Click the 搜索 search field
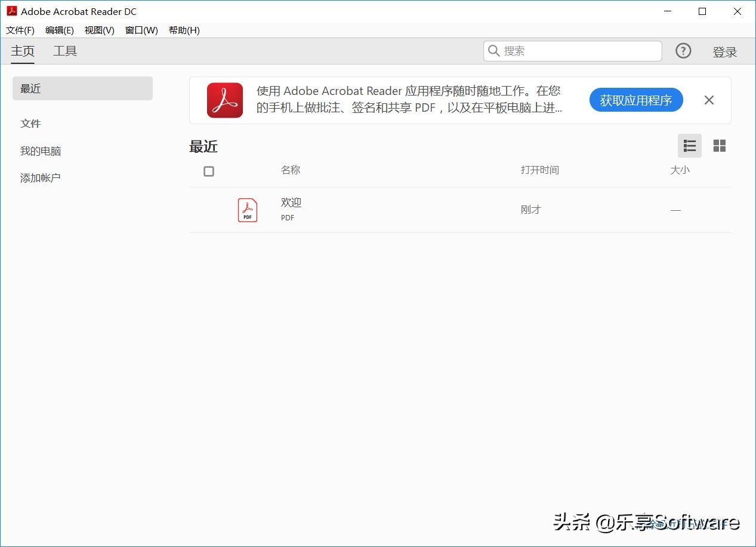Viewport: 756px width, 547px height. [x=573, y=51]
